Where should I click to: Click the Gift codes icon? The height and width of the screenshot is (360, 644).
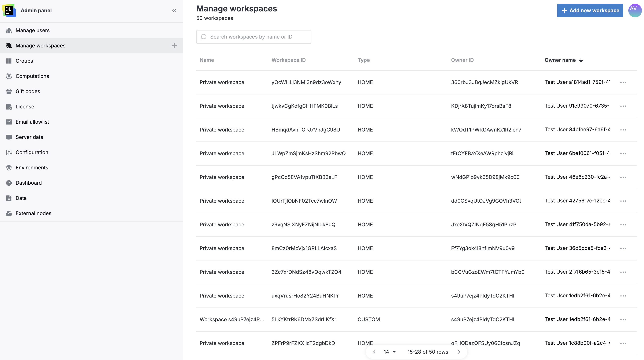(x=9, y=91)
